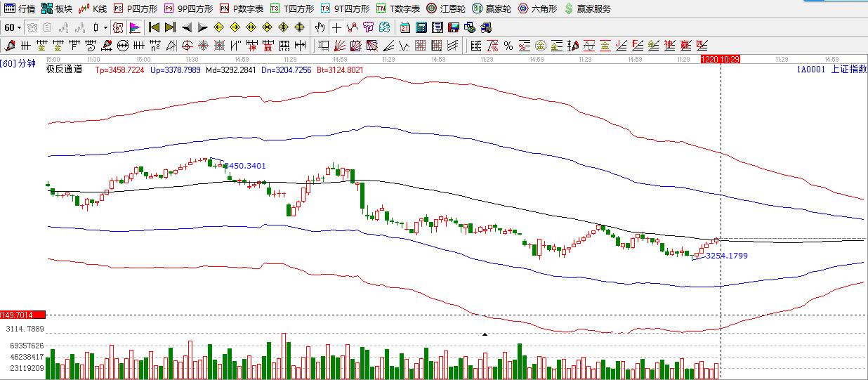Jump to the last bar icon
868x380 pixels.
pyautogui.click(x=170, y=27)
